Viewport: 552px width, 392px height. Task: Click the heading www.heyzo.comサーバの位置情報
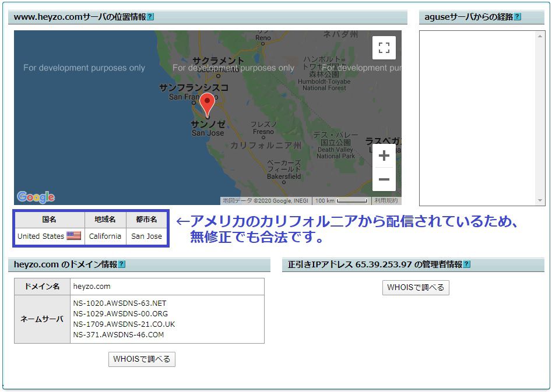(x=79, y=17)
